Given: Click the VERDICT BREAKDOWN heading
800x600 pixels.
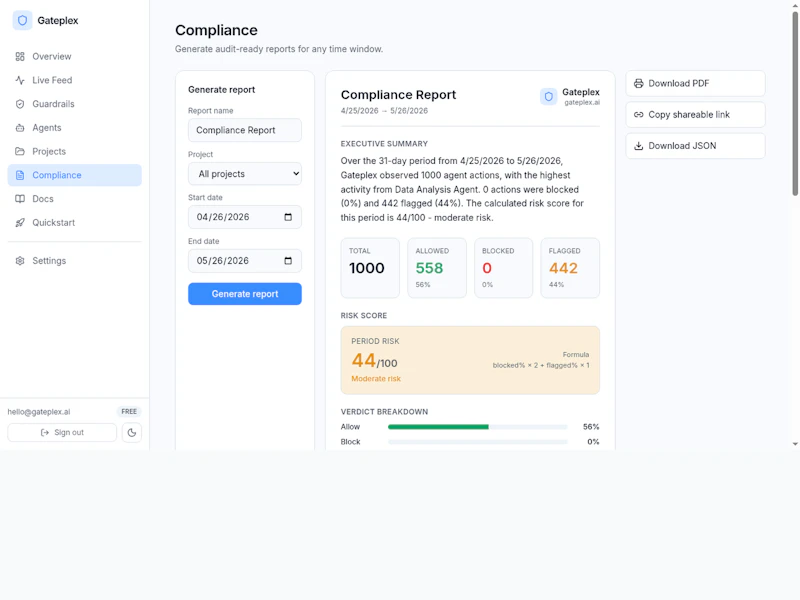Looking at the screenshot, I should [384, 412].
